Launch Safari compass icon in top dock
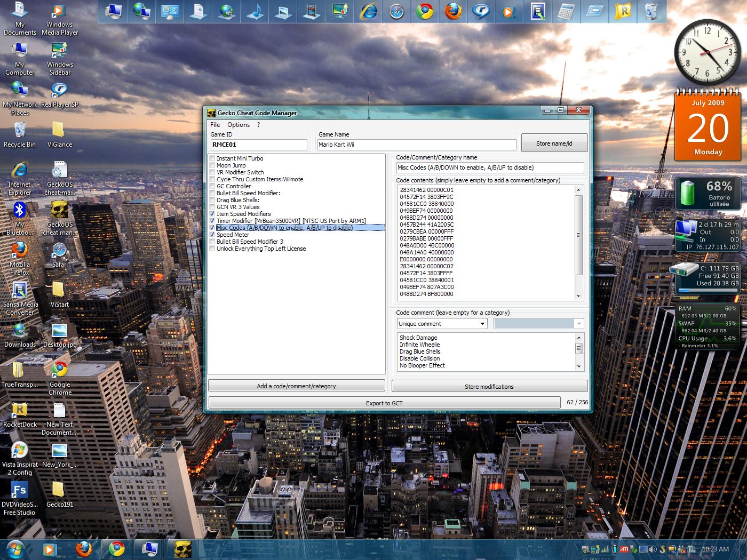This screenshot has height=560, width=747. 396,11
